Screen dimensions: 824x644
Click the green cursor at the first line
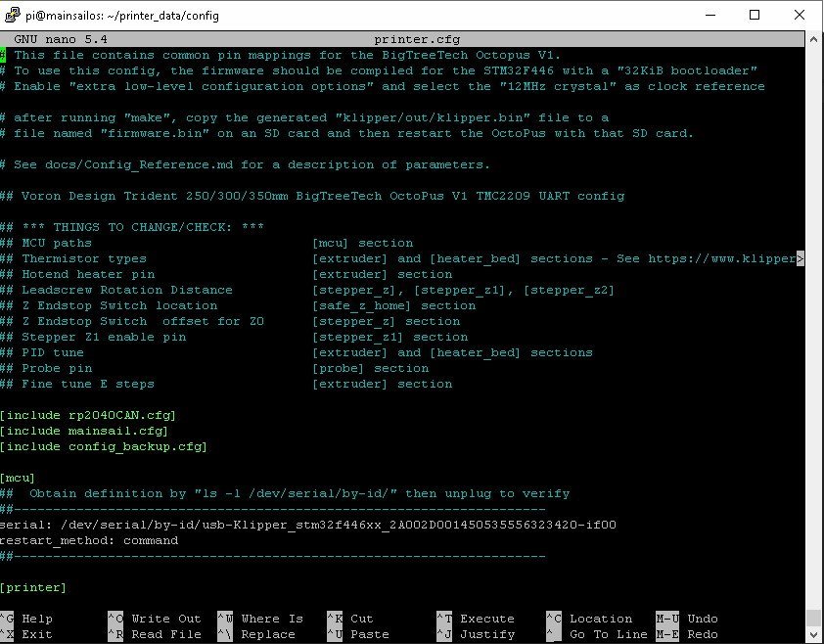click(x=3, y=55)
